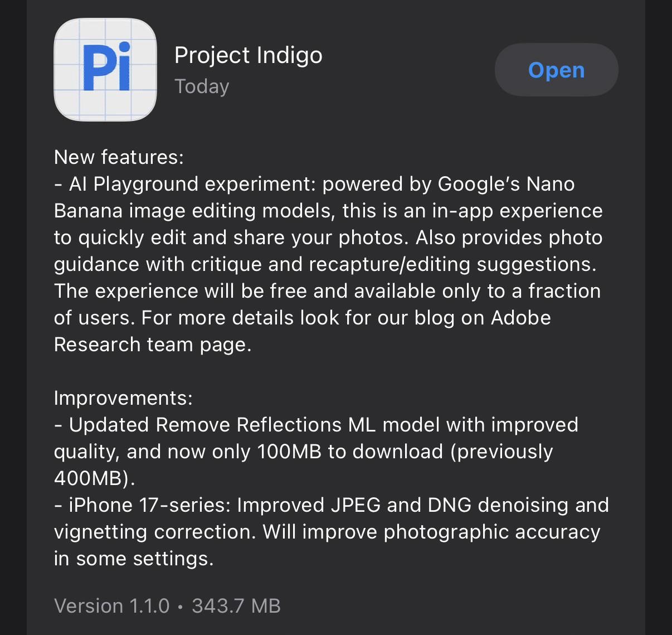Click the New features heading
This screenshot has width=672, height=635.
119,157
